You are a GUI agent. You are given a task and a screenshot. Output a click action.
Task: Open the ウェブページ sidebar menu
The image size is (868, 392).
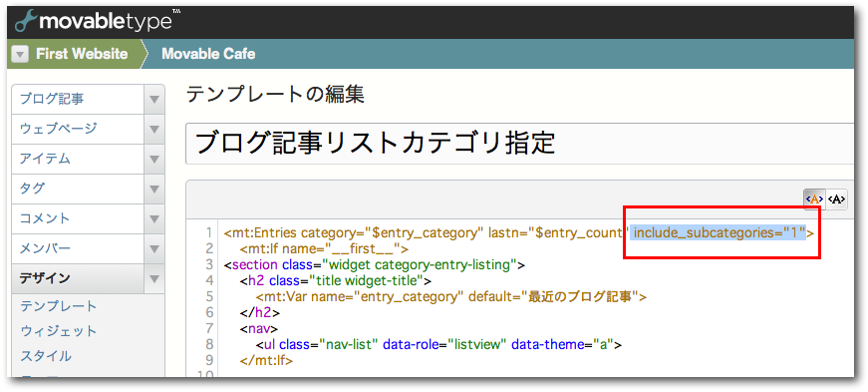coord(78,130)
